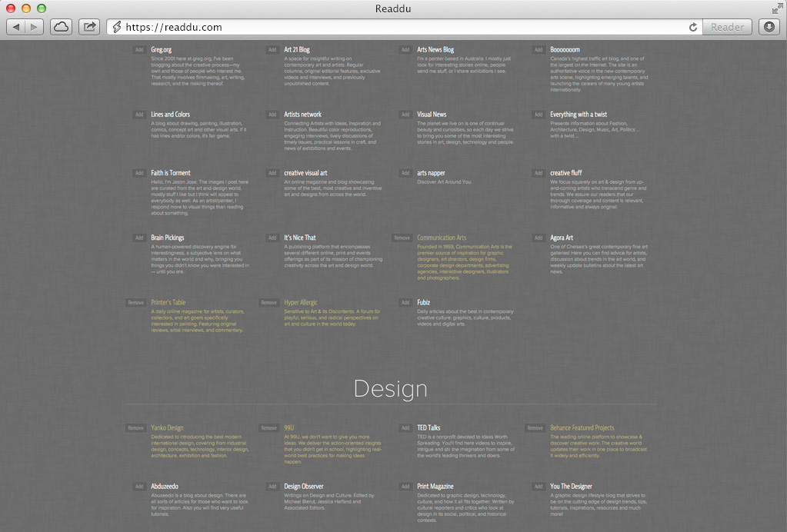This screenshot has width=787, height=532.
Task: Add the You The Designer feed
Action: 538,487
